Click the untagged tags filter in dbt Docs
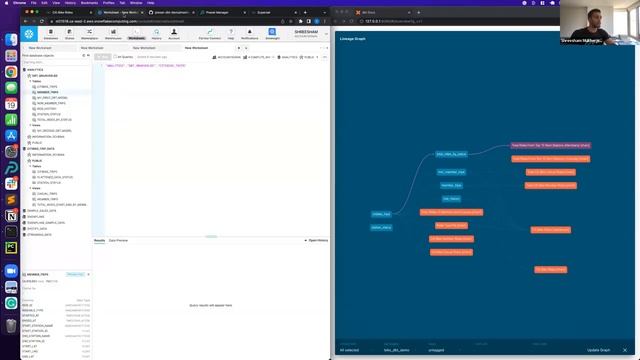The width and height of the screenshot is (640, 360). click(436, 350)
